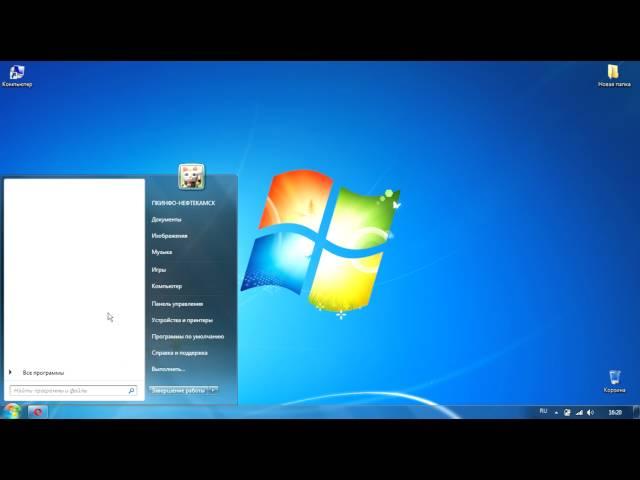
Task: Open the user folder ПВИНФО-НЕФТЕКАМСК
Action: pyautogui.click(x=183, y=203)
